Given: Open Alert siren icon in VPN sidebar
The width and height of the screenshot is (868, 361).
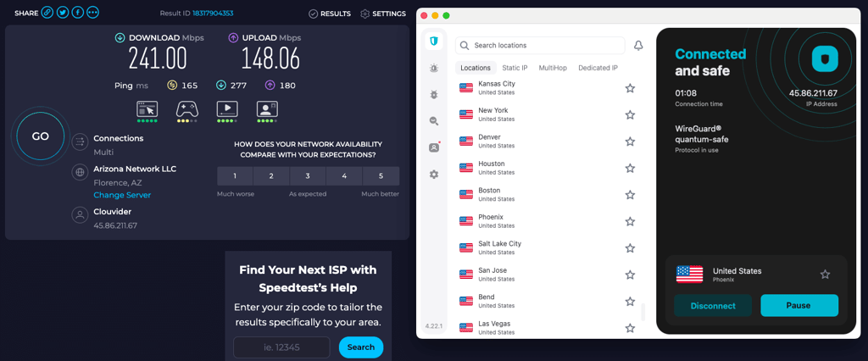Looking at the screenshot, I should click(x=434, y=68).
